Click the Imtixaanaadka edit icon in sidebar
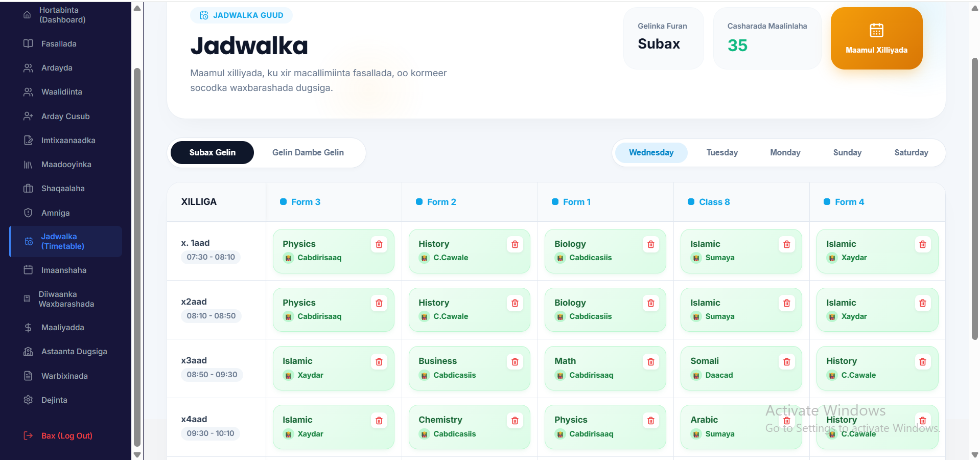 [x=28, y=140]
